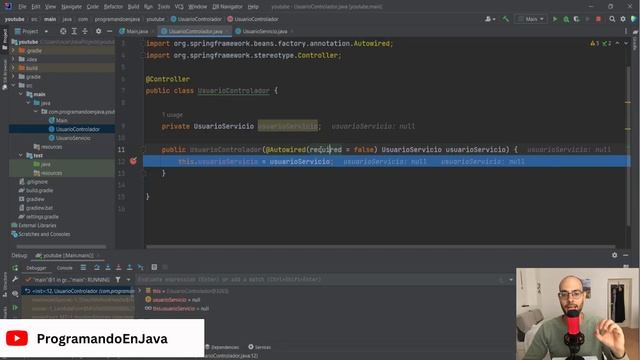Click the Step Out debugger icon

(129, 267)
